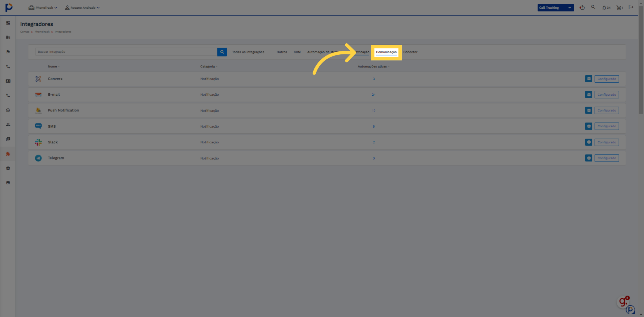The image size is (644, 317).
Task: Click gear settings icon in Telegram row
Action: (x=589, y=158)
